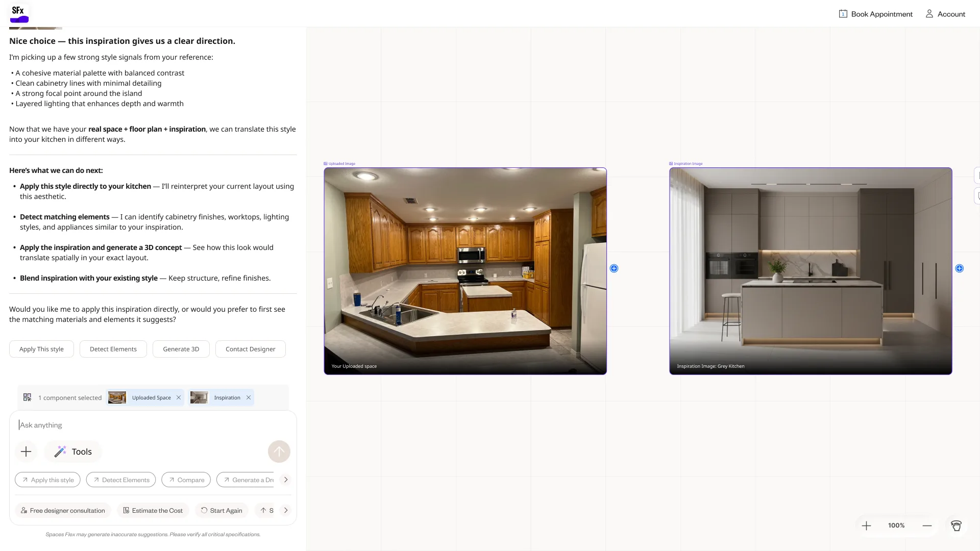This screenshot has height=551, width=980.
Task: Click the Start Again chip
Action: tap(222, 510)
